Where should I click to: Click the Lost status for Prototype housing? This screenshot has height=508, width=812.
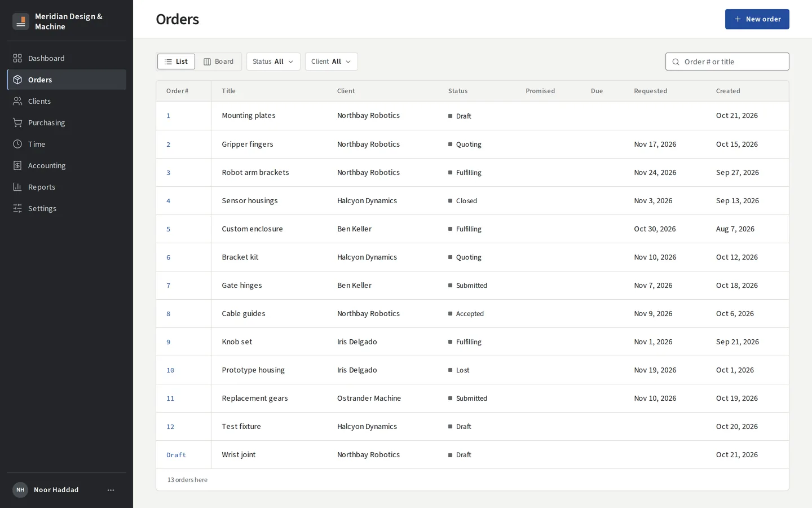(x=458, y=370)
